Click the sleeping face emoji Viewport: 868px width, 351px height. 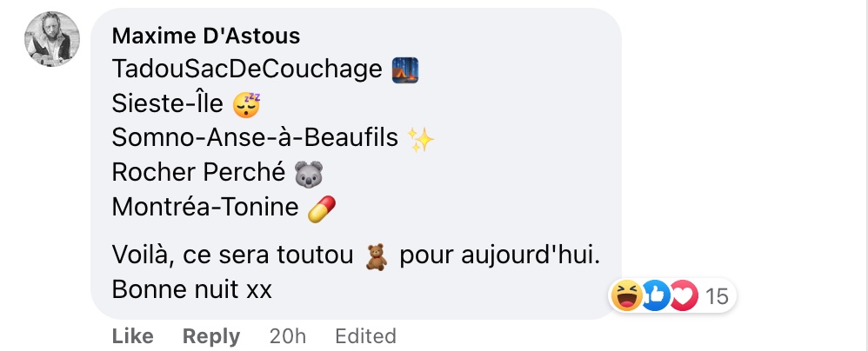tap(246, 104)
